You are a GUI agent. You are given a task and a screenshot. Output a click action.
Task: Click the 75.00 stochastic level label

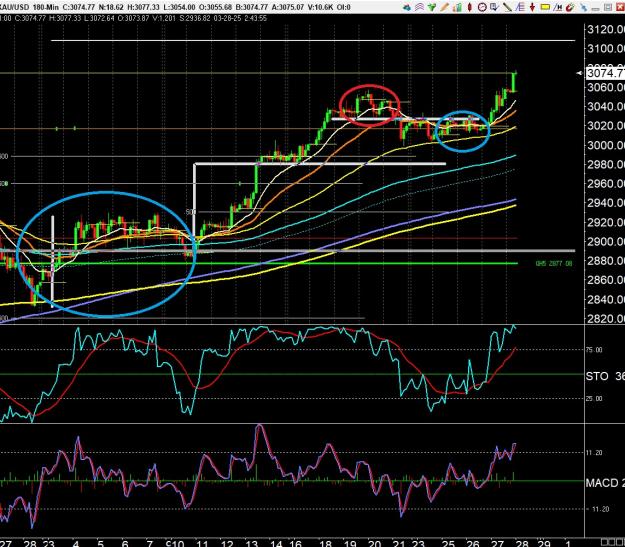[x=594, y=350]
